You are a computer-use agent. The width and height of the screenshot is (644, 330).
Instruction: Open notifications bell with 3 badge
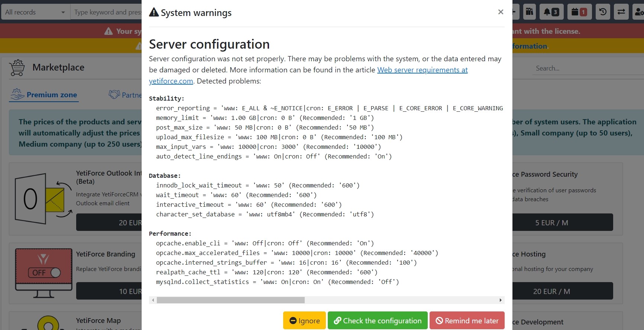click(551, 12)
